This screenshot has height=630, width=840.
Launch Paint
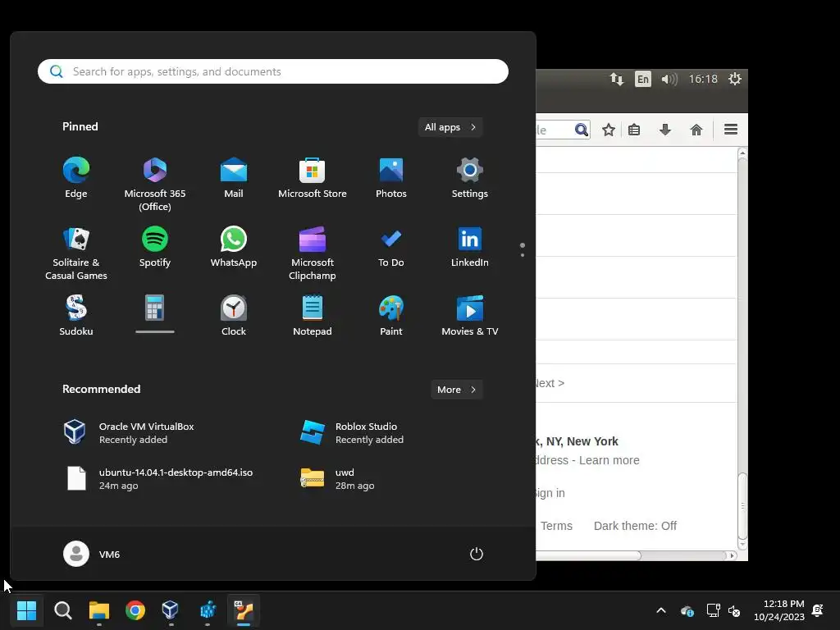391,316
